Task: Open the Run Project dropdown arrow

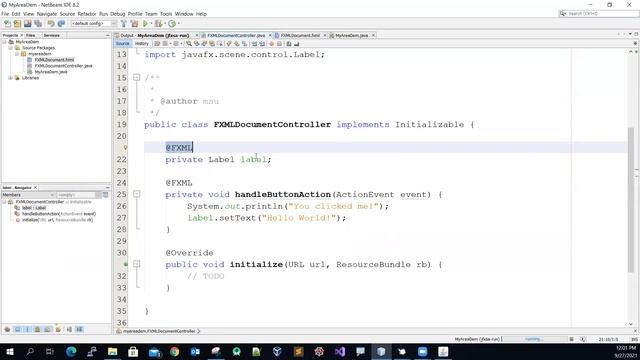Action: [x=151, y=24]
